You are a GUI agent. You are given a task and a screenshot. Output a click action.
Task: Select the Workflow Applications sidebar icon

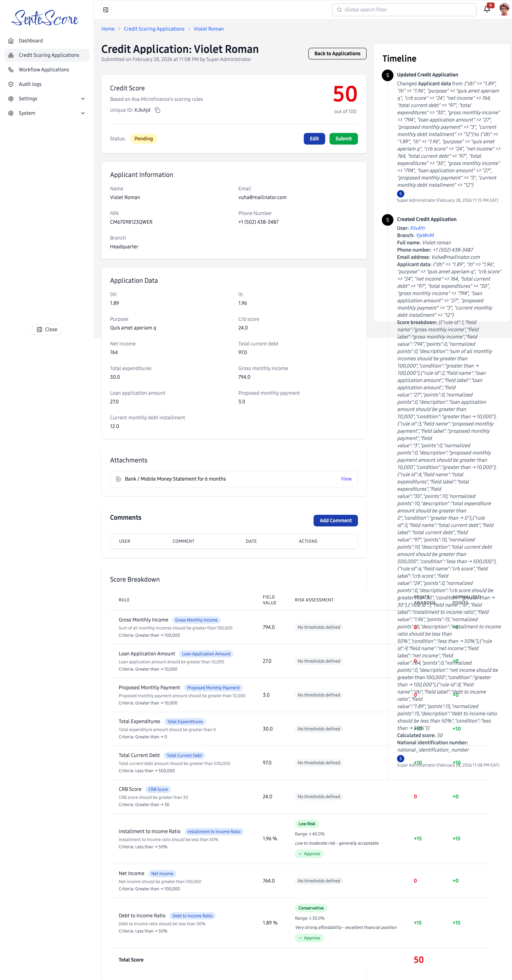pos(11,69)
